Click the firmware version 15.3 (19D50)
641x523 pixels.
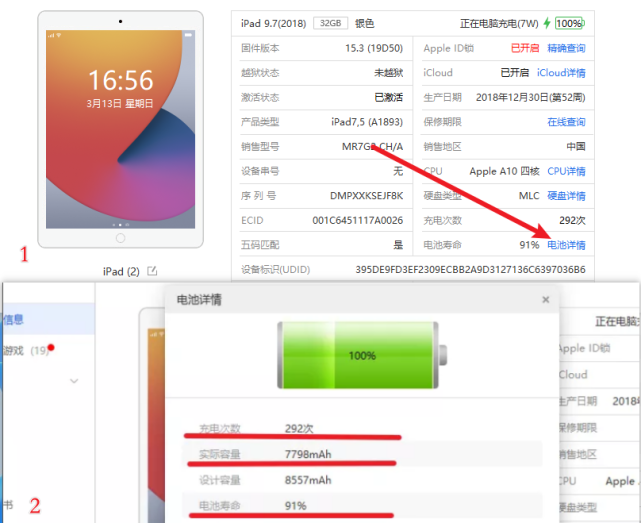tap(374, 48)
